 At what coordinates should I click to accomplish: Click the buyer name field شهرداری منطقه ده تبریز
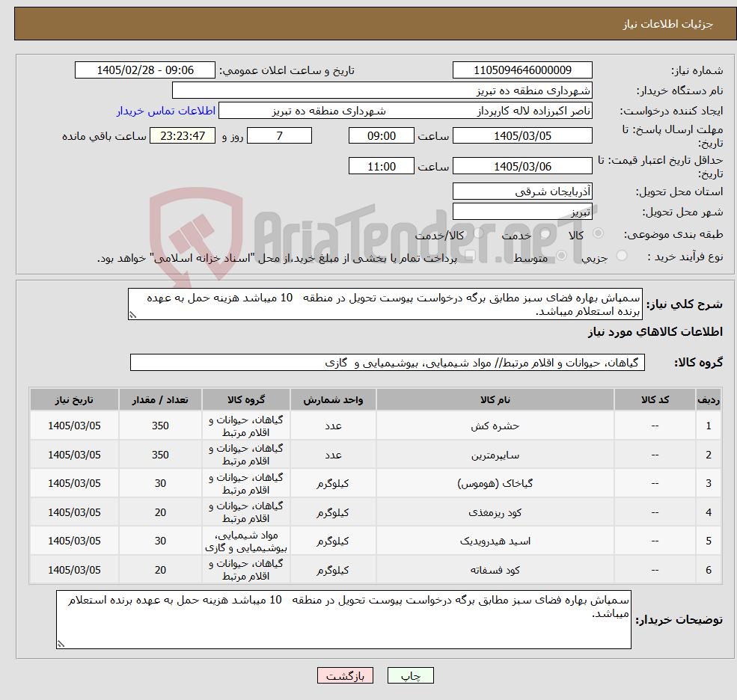[382, 90]
